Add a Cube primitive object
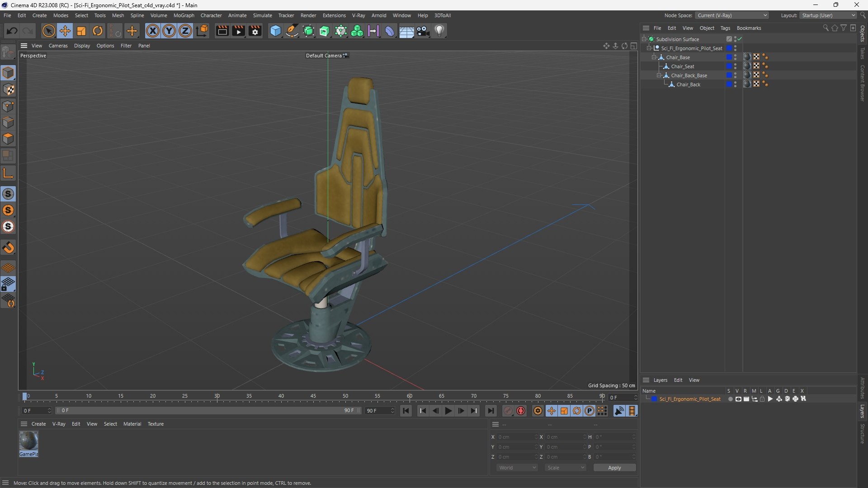Viewport: 868px width, 488px height. click(275, 31)
